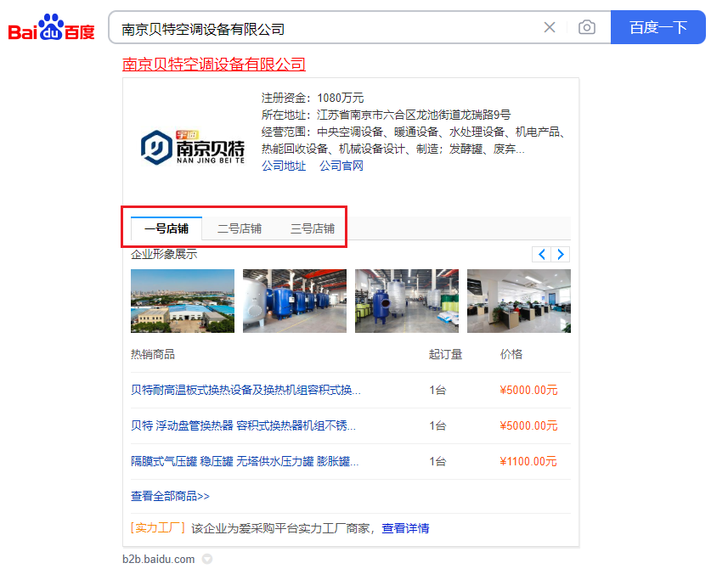
Task: Clear the search box with the X icon
Action: (x=550, y=27)
